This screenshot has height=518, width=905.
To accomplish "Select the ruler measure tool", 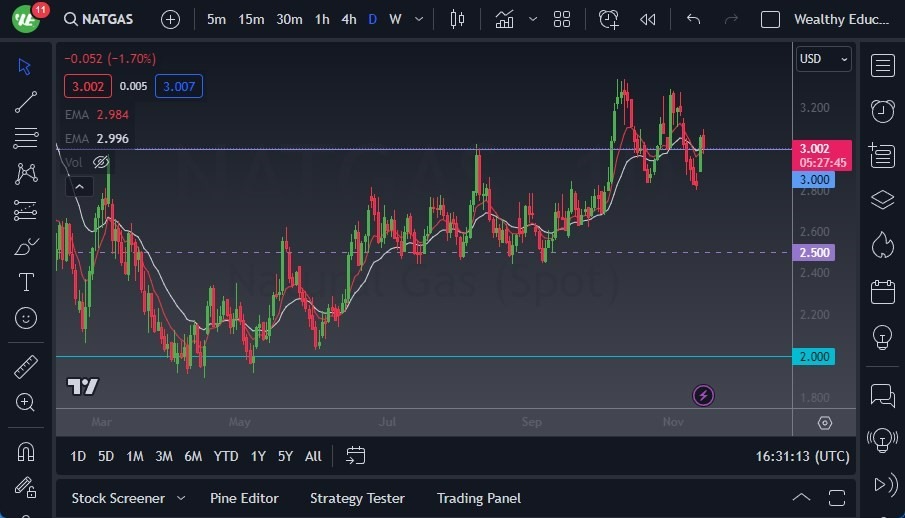I will 26,367.
